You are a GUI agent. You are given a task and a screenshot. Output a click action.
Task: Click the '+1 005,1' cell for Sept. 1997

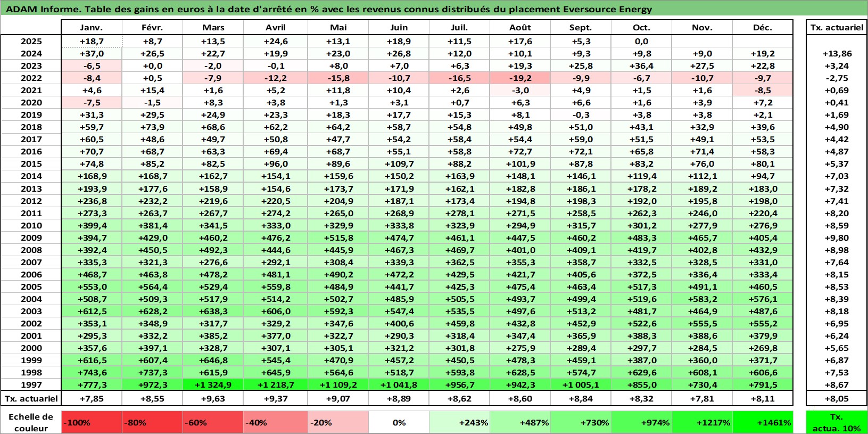click(x=581, y=384)
